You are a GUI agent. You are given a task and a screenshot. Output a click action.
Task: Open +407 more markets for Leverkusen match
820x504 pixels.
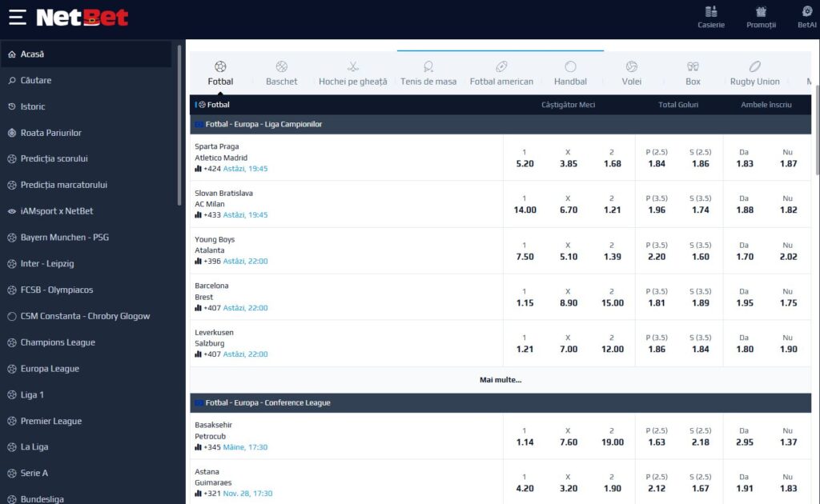pos(211,354)
